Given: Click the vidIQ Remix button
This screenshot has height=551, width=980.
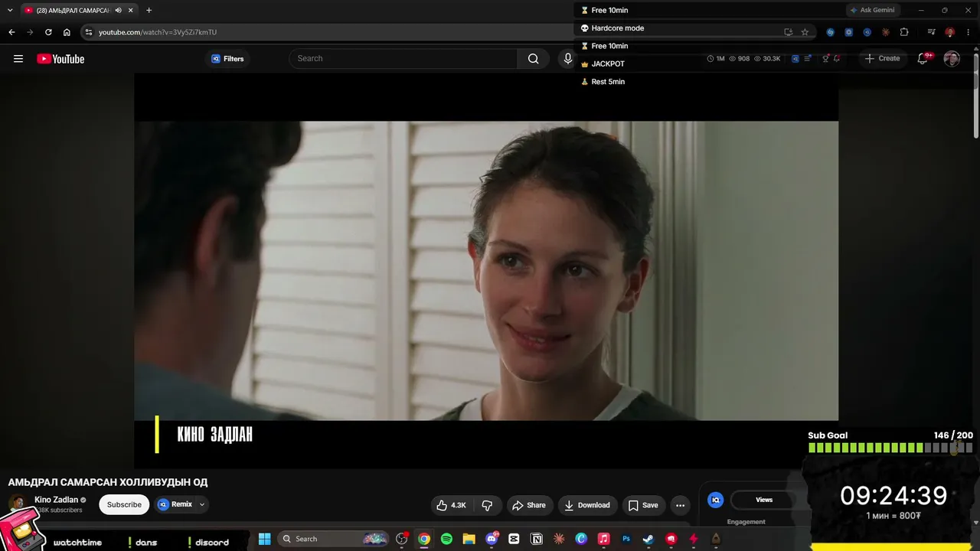Looking at the screenshot, I should coord(175,504).
